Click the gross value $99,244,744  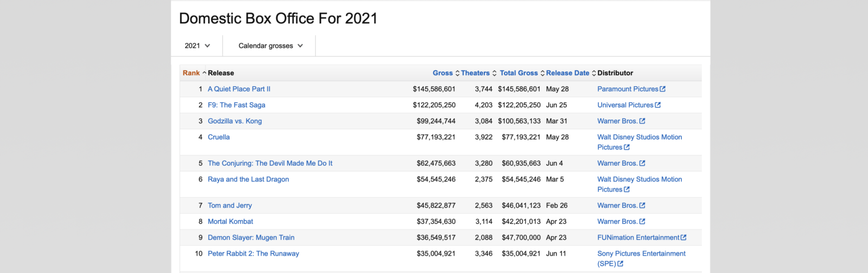pyautogui.click(x=436, y=121)
